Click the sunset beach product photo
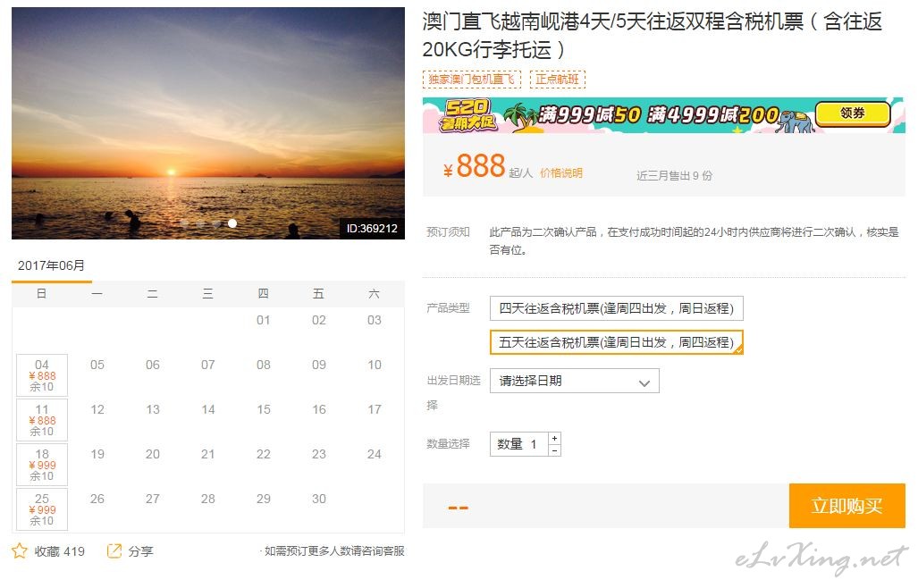 pos(208,122)
